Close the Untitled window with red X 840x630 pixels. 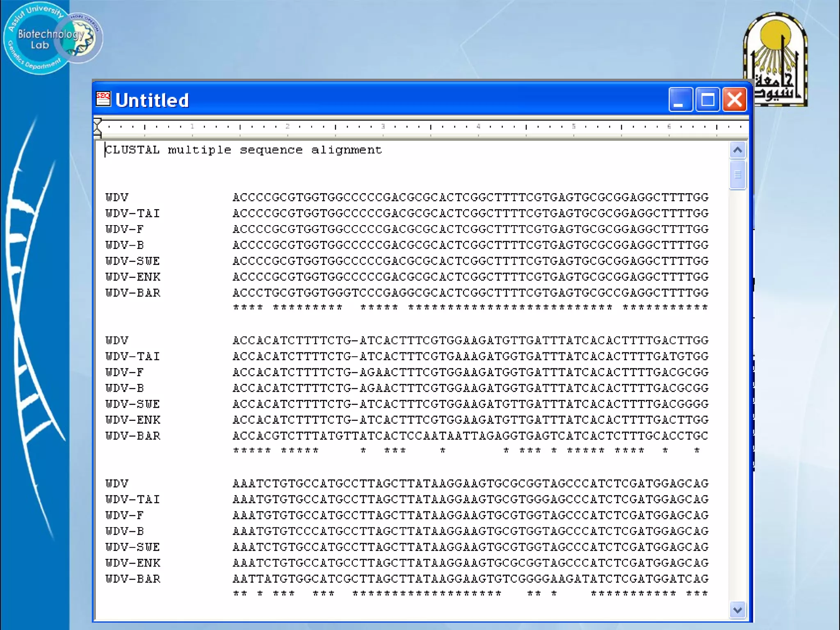pyautogui.click(x=734, y=100)
